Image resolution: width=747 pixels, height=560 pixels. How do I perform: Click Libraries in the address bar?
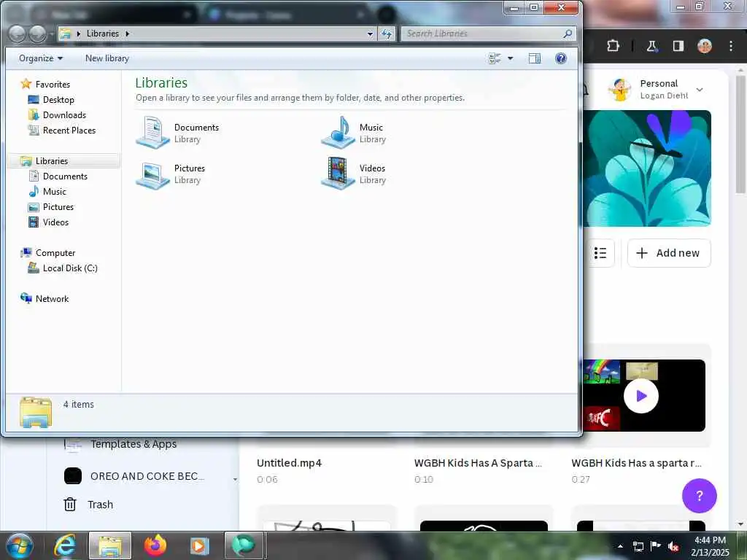tap(102, 34)
